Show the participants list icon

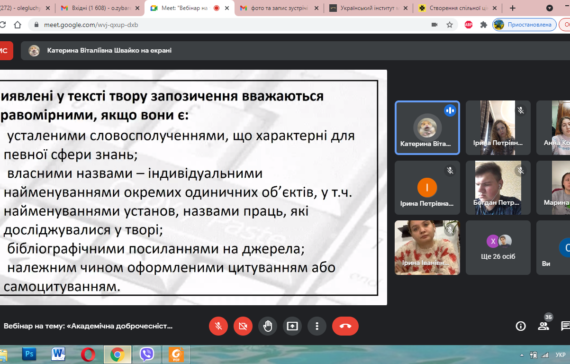click(543, 326)
